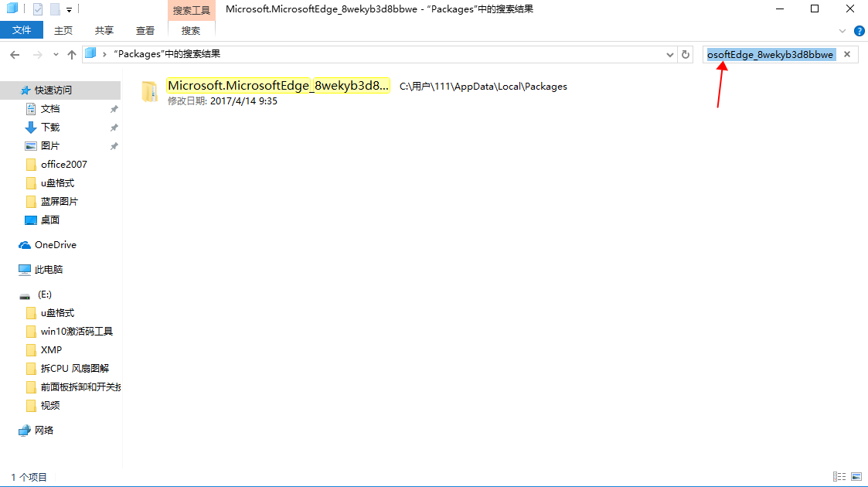Screen dimensions: 868x487
Task: Minimize the File Explorer window
Action: click(780, 9)
